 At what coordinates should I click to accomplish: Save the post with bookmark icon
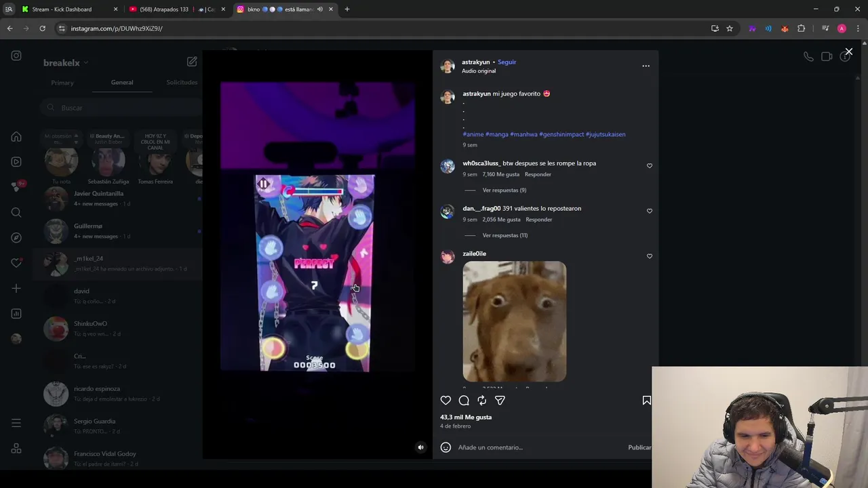[x=646, y=401]
